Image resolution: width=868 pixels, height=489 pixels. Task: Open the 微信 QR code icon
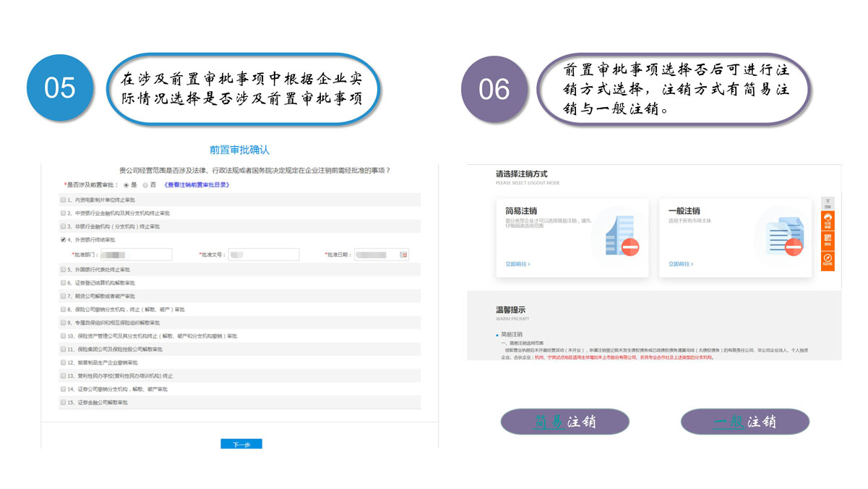tap(828, 239)
